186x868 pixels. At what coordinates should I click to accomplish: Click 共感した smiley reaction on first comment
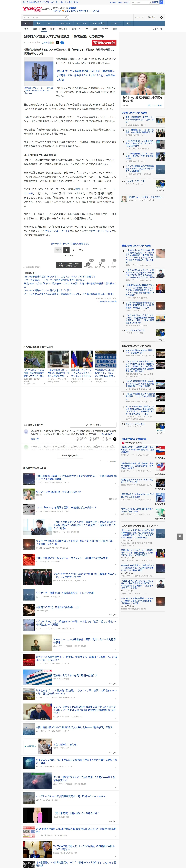point(81,439)
